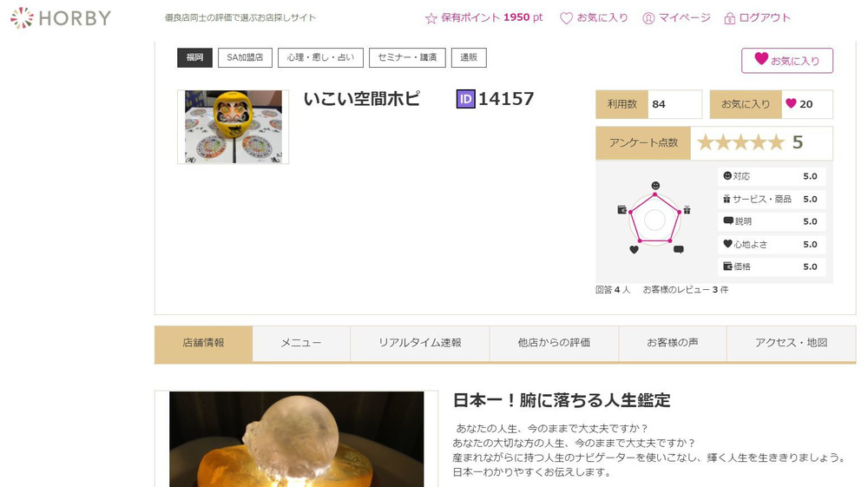Open the yellow daruma shop thumbnail

click(x=233, y=127)
